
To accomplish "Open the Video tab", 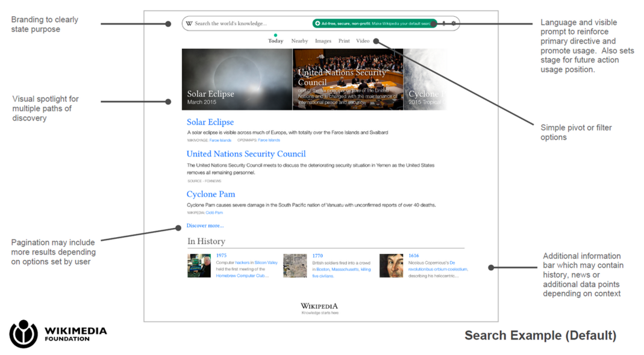I will tap(363, 41).
